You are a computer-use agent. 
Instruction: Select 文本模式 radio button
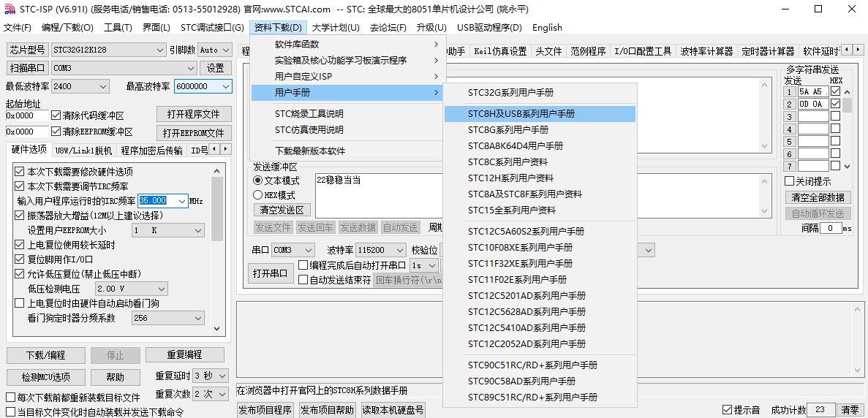pos(258,180)
